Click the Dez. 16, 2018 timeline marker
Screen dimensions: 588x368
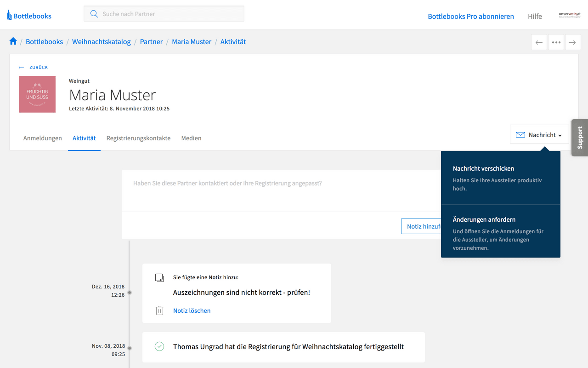tap(130, 292)
